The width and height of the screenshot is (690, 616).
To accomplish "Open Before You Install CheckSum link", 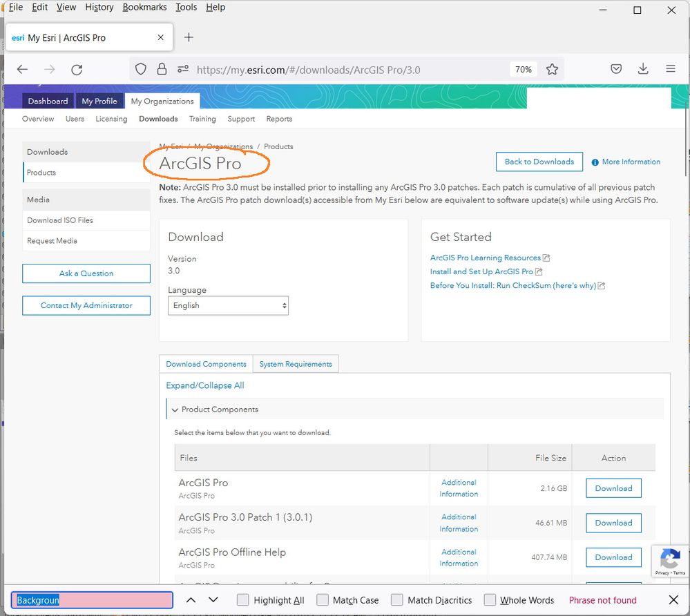I will (513, 286).
